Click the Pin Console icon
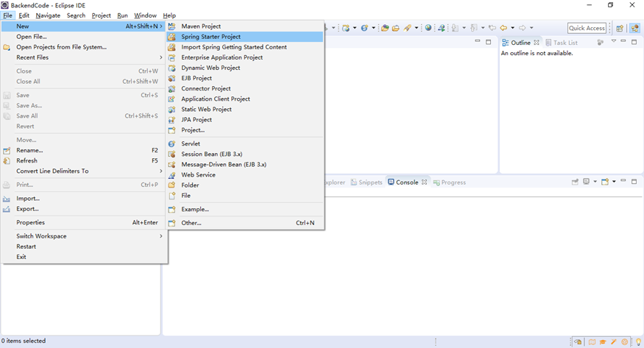This screenshot has height=348, width=644. [575, 182]
